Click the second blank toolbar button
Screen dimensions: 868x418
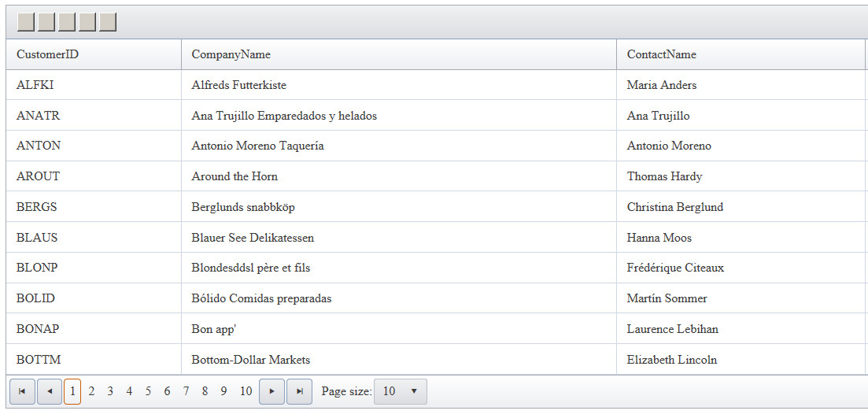pos(46,22)
